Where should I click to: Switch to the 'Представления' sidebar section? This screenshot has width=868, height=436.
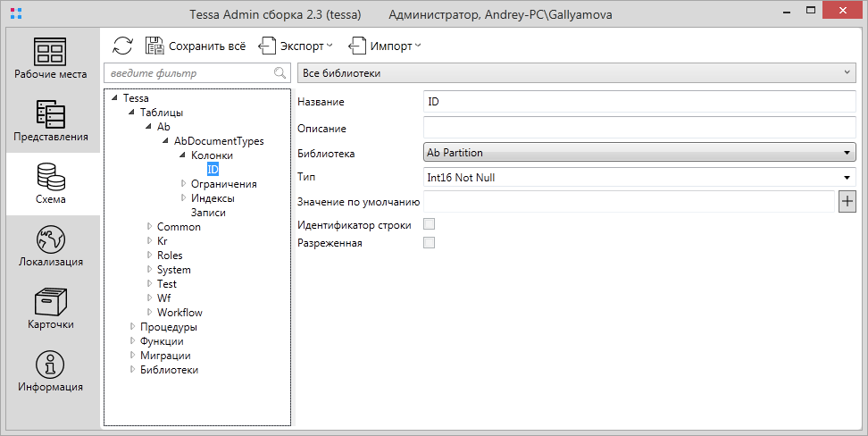[50, 122]
